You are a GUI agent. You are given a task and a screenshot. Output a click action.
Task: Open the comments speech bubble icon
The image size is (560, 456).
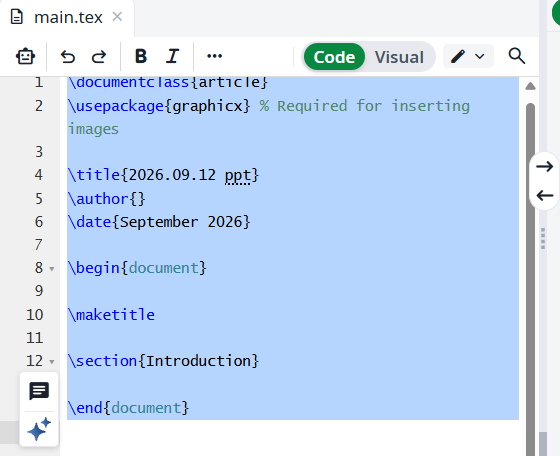[x=39, y=391]
